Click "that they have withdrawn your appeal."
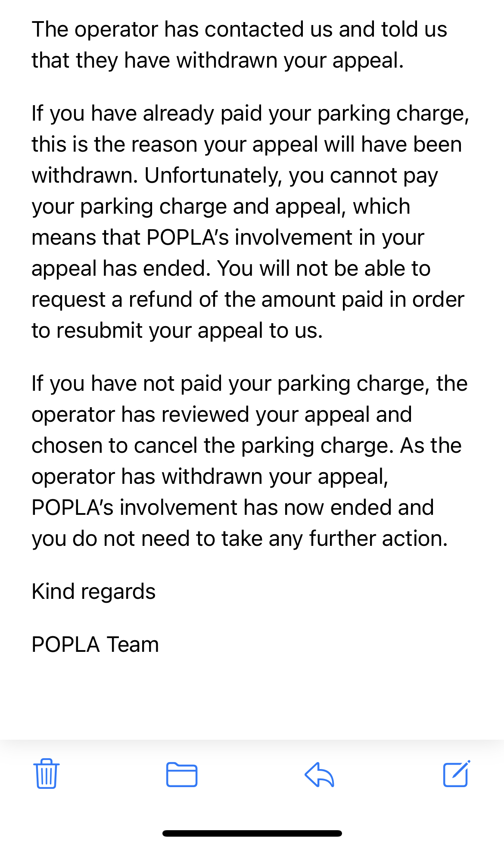The image size is (504, 847). 218,60
